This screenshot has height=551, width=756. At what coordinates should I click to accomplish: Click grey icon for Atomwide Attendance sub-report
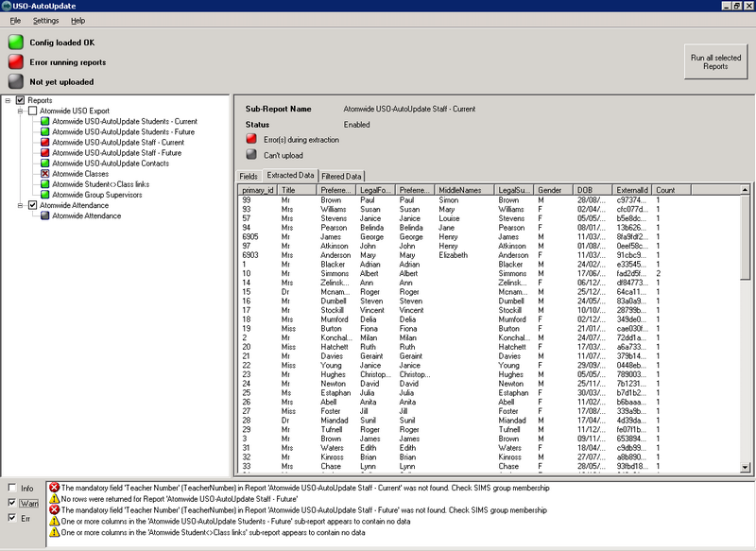44,216
